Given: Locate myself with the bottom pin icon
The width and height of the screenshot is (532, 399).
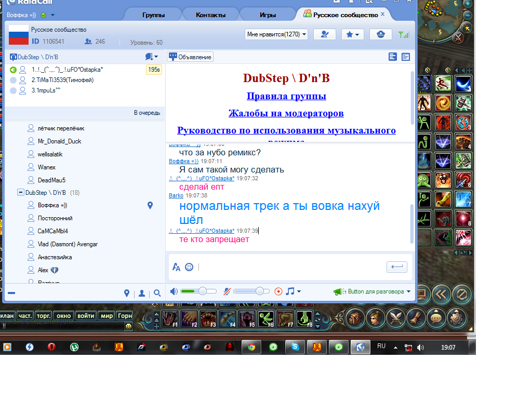Looking at the screenshot, I should tap(127, 293).
